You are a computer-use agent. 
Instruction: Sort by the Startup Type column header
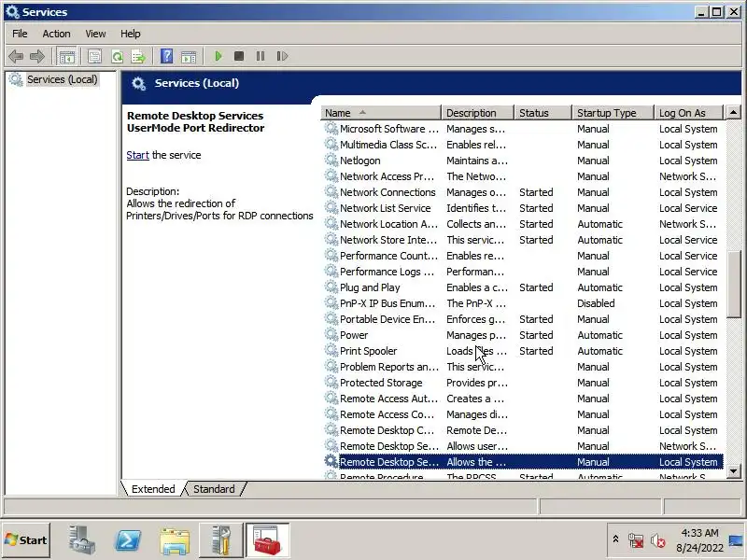click(613, 113)
